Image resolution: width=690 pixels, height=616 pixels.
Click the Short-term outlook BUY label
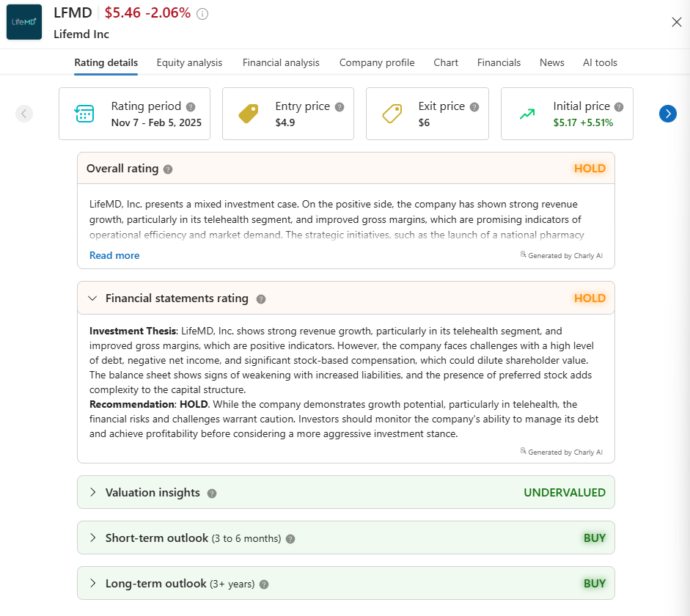595,538
